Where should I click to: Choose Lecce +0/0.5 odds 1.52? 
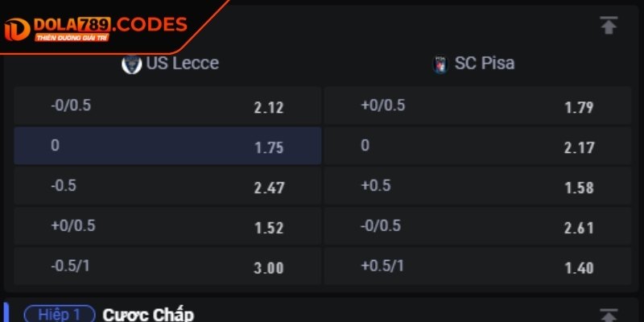click(x=167, y=226)
